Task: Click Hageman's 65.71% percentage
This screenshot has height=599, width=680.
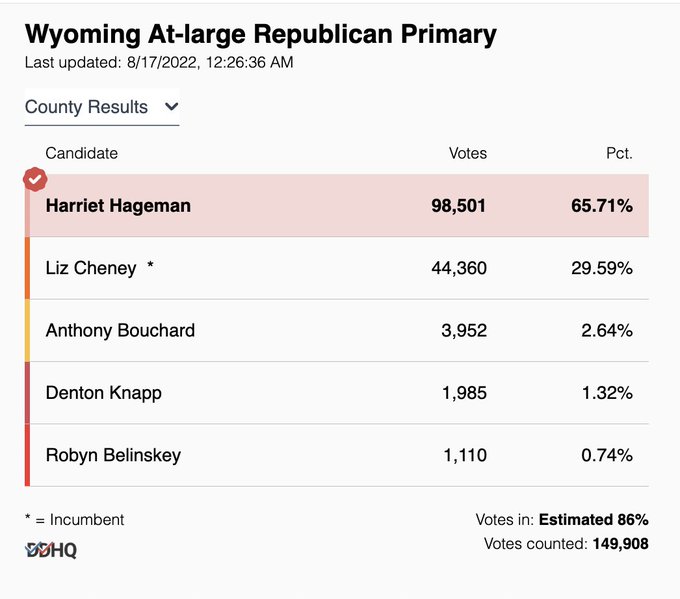Action: click(602, 206)
